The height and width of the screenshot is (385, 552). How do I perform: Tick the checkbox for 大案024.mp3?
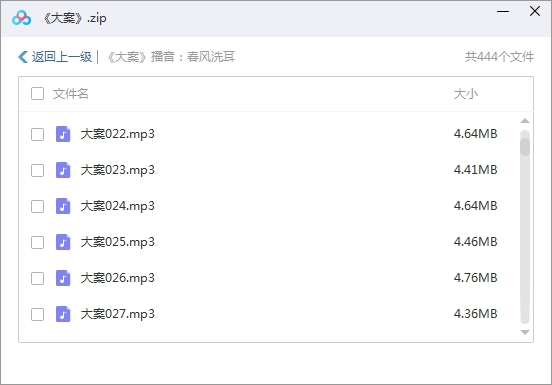tap(37, 206)
